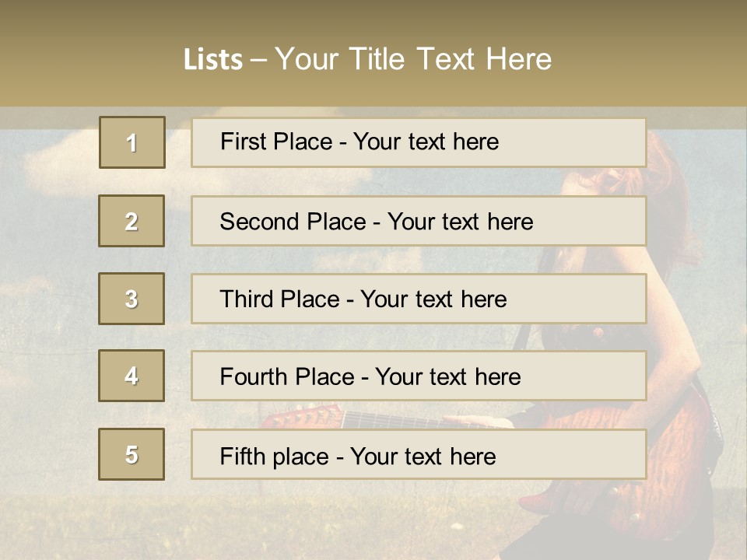
Task: Click the Fourth Place text bar
Action: [x=419, y=376]
